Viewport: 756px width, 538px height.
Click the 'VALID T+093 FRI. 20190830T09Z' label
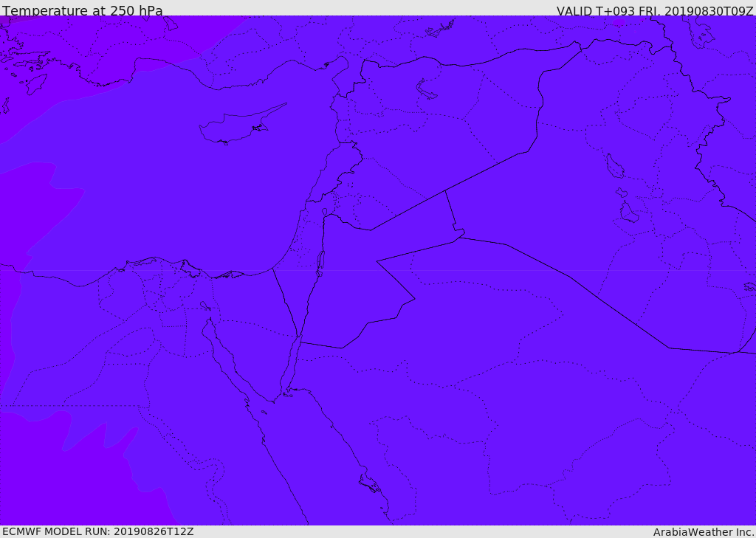click(x=655, y=11)
